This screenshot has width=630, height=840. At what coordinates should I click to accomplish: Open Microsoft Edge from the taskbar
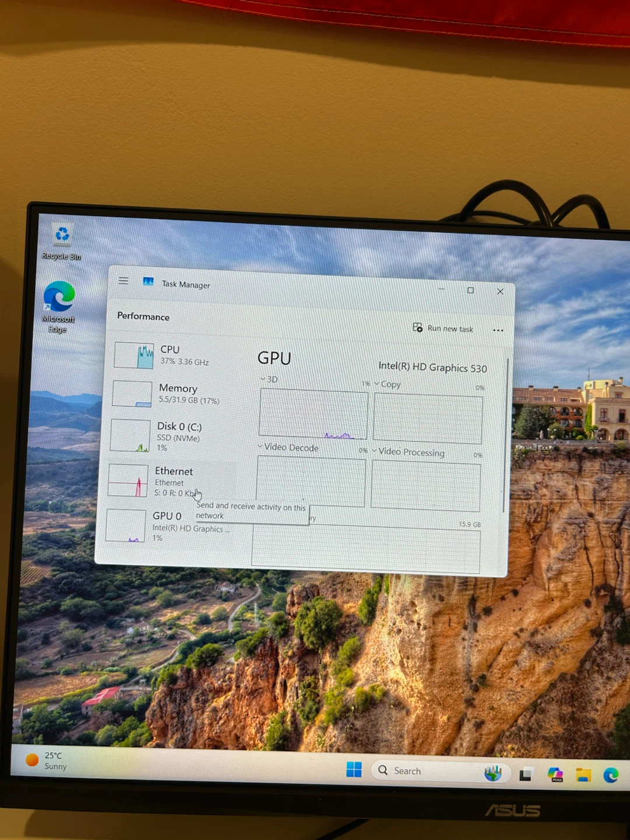611,775
